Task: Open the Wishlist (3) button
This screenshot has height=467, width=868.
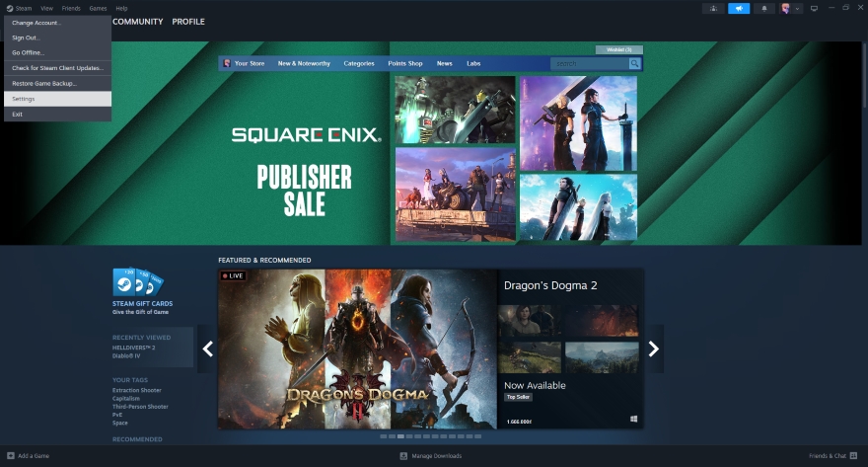Action: click(x=618, y=49)
